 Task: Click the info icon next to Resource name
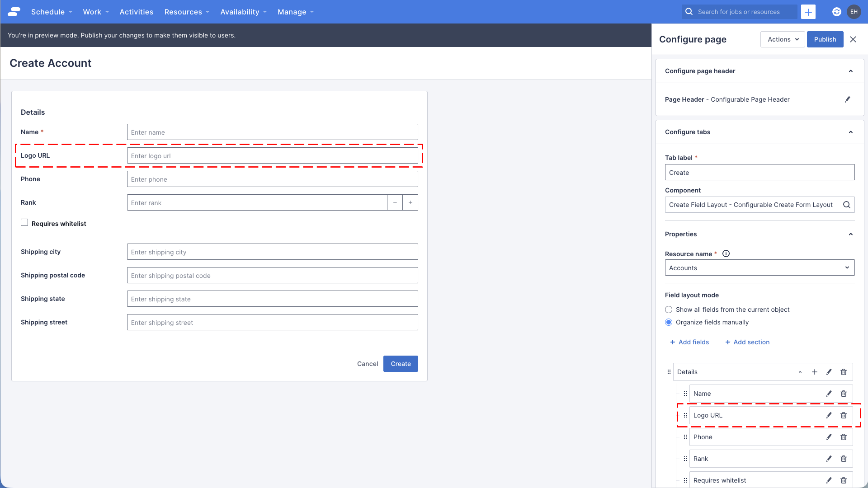click(x=726, y=253)
